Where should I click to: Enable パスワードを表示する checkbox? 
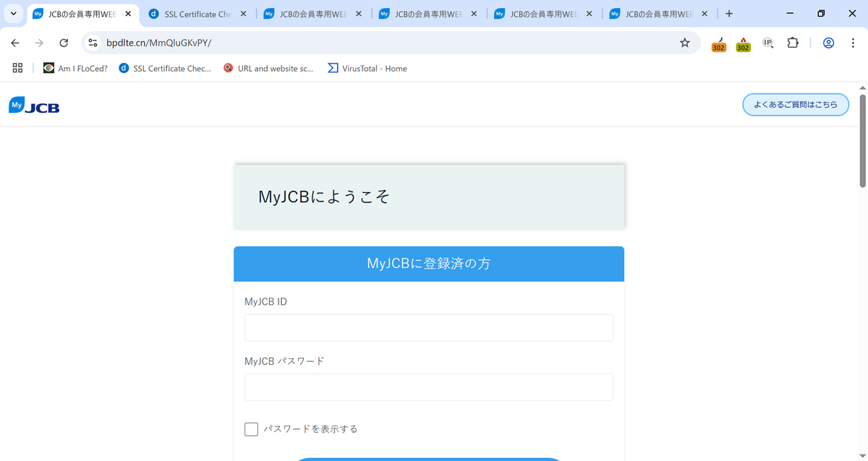pyautogui.click(x=251, y=429)
